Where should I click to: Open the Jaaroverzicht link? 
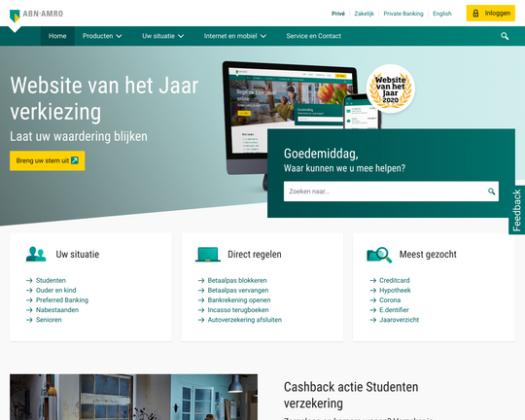click(x=400, y=320)
